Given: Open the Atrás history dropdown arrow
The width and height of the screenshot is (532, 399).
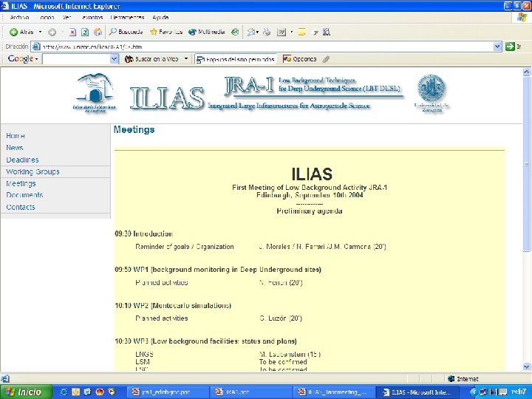Looking at the screenshot, I should (40, 32).
